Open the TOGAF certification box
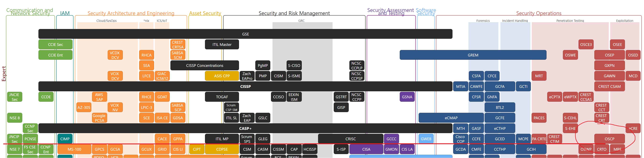The image size is (644, 158). [x=222, y=97]
